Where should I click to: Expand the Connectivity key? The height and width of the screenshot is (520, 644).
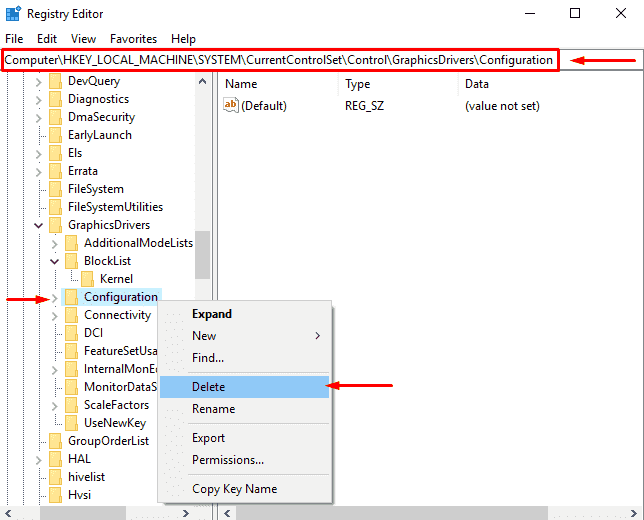coord(55,316)
